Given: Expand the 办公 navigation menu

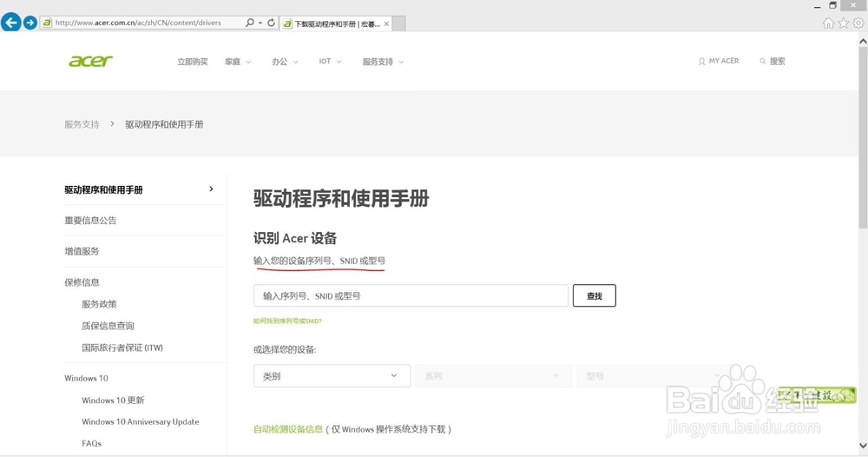Looking at the screenshot, I should (x=285, y=62).
